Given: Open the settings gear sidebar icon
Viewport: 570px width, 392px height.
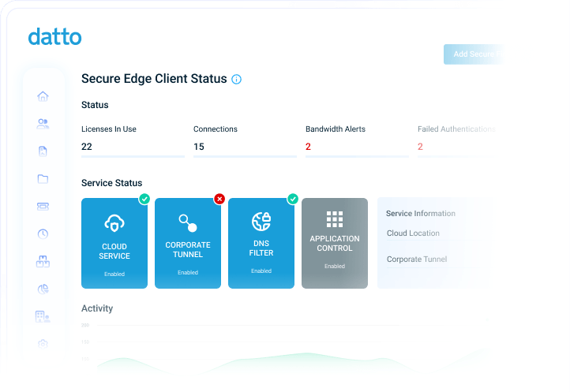Looking at the screenshot, I should (43, 343).
